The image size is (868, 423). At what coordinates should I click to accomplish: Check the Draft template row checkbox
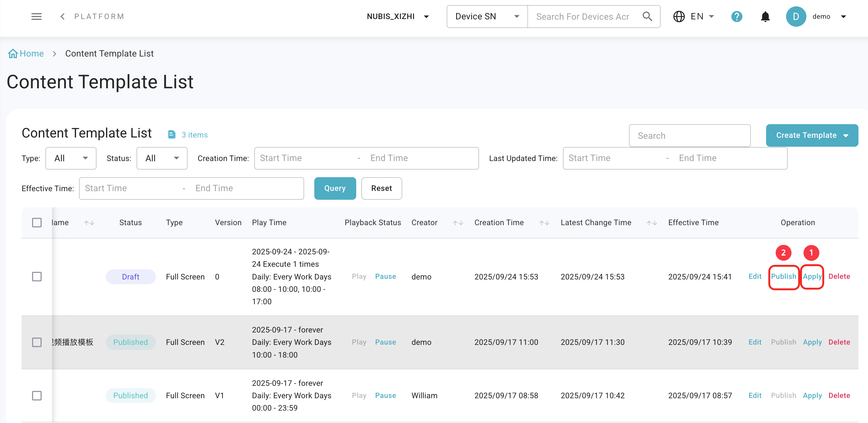coord(37,277)
